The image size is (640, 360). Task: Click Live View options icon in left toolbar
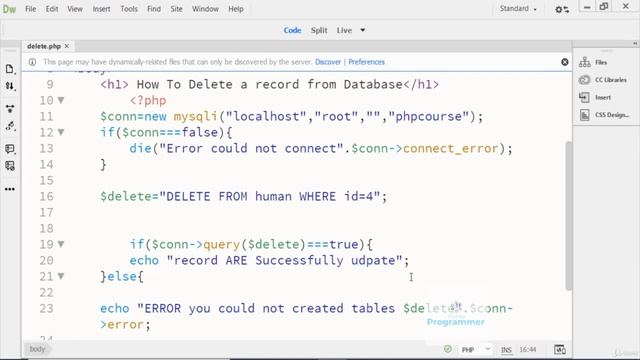(10, 109)
